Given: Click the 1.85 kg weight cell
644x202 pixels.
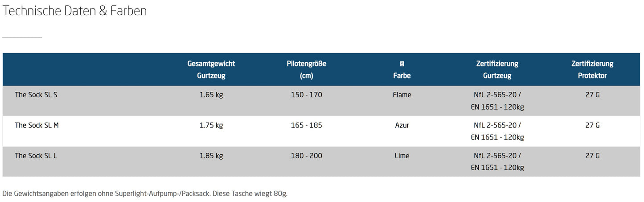Looking at the screenshot, I should tap(211, 156).
